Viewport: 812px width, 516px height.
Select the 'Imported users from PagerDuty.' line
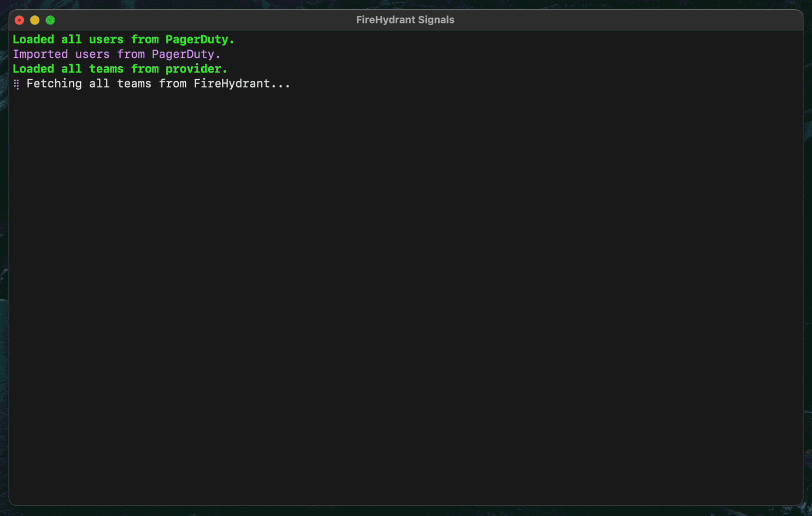117,54
